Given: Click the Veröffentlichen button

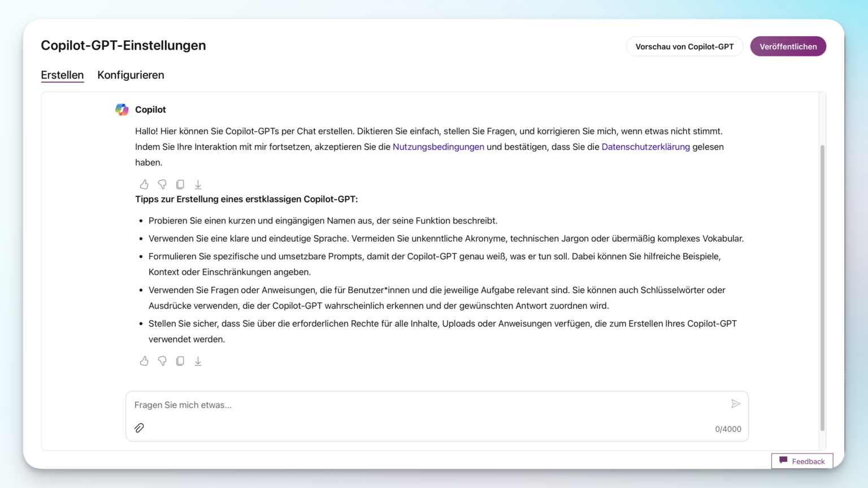Looking at the screenshot, I should [788, 46].
